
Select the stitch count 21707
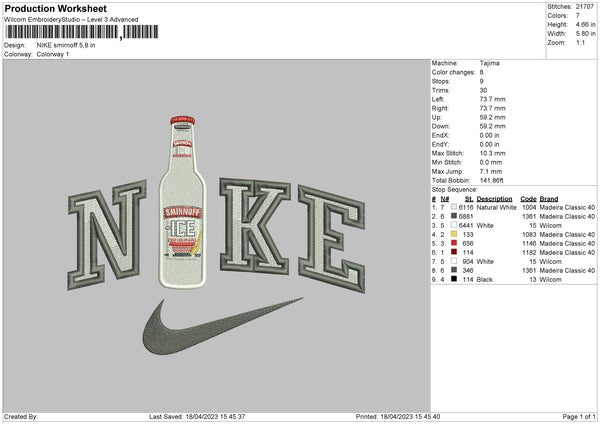pos(585,7)
